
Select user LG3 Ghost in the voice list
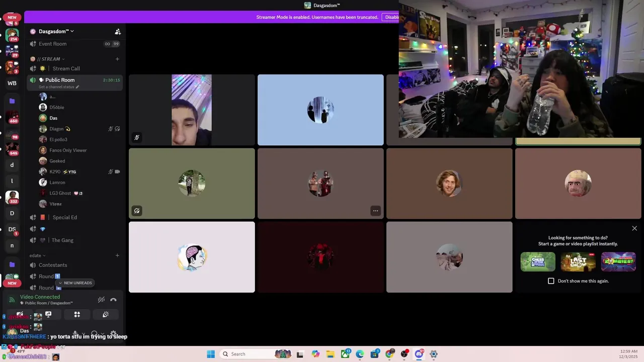point(79,193)
